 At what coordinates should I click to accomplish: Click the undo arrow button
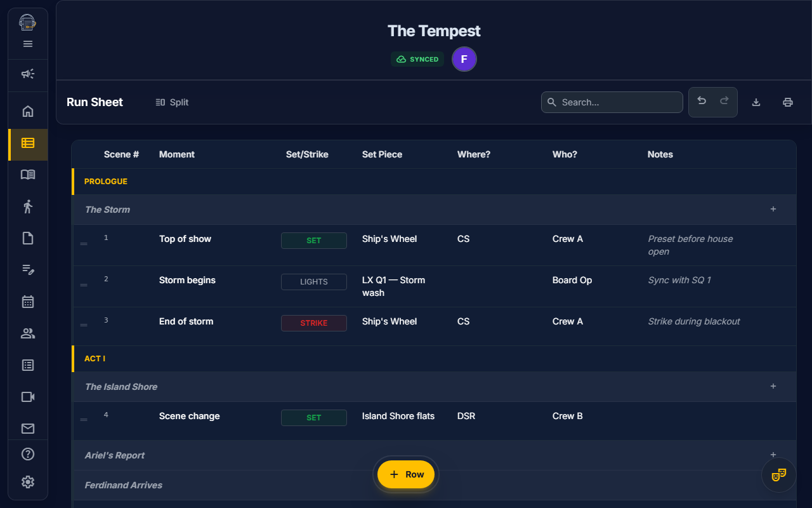(702, 102)
